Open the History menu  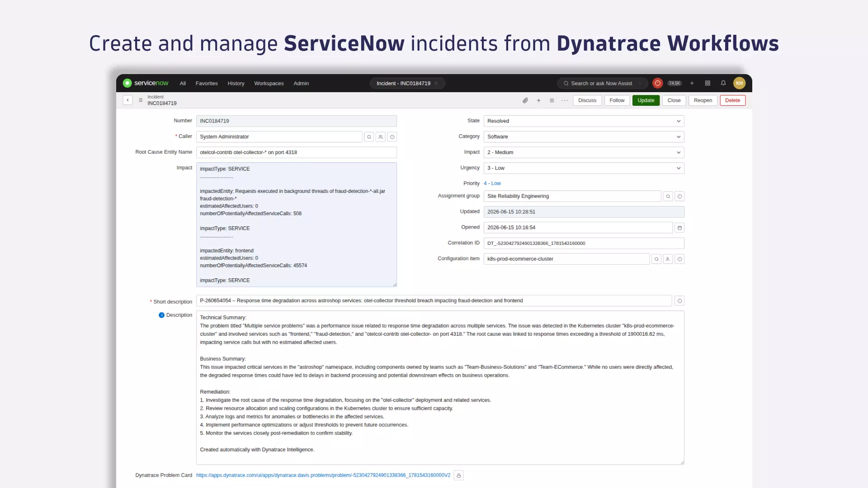coord(236,83)
